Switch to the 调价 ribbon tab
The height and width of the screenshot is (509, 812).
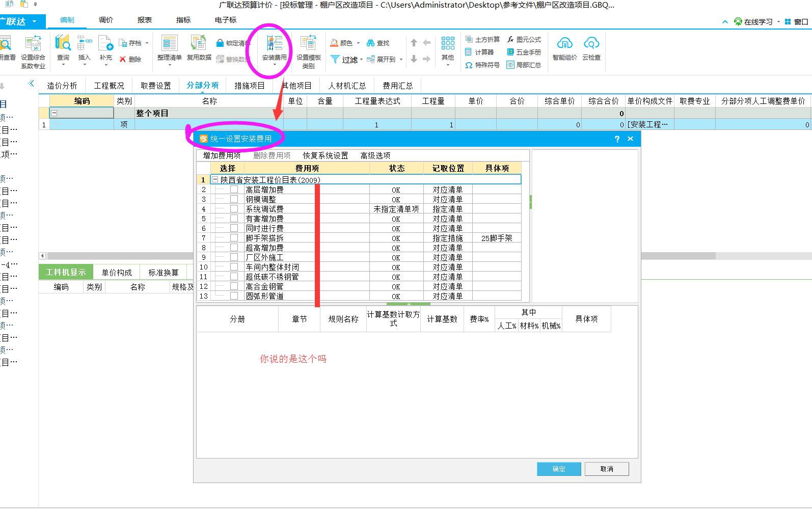pos(106,20)
